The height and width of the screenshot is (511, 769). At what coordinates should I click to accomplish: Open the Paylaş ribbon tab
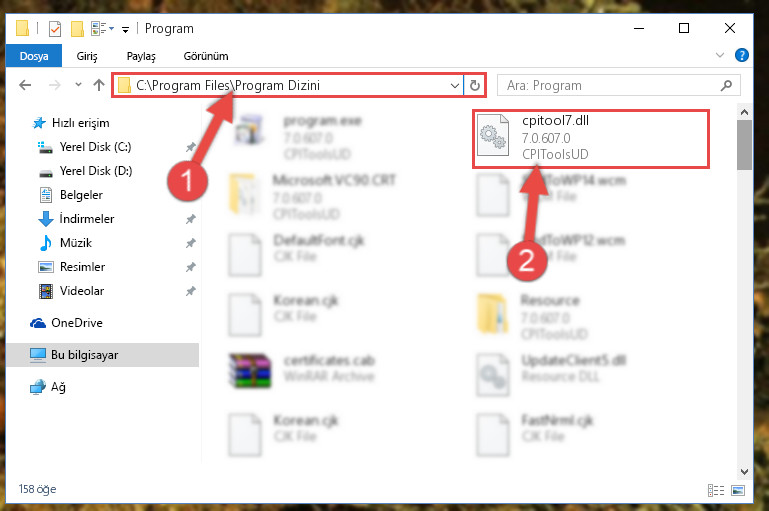141,56
